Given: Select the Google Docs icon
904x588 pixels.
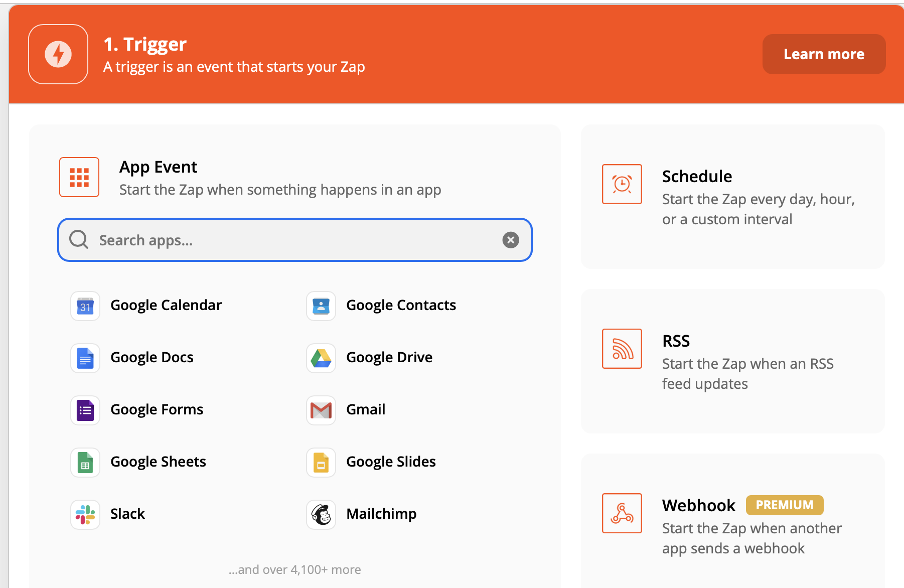Looking at the screenshot, I should [85, 358].
